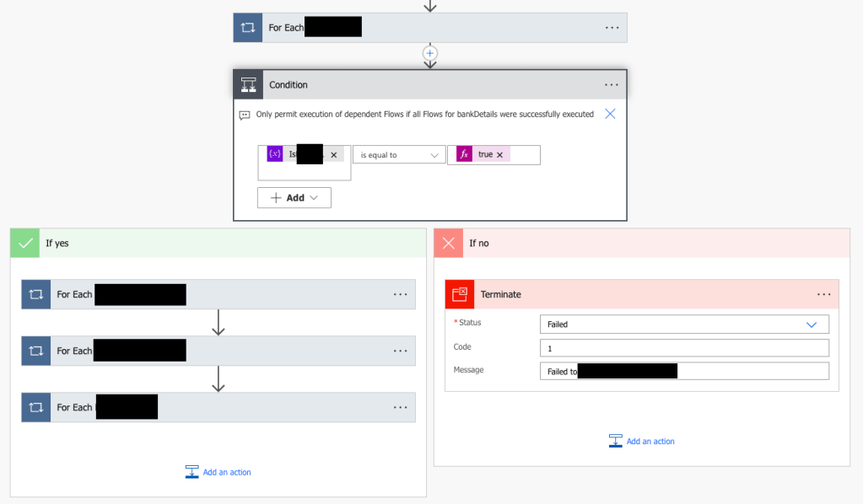The height and width of the screenshot is (504, 863).
Task: Open the Condition card ellipsis menu
Action: 612,84
